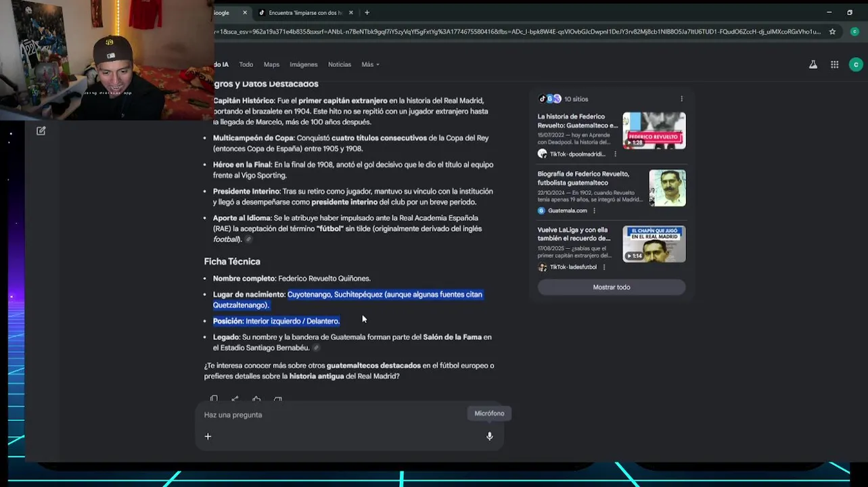Click the 'Multicampeón de Copa' bullet text

coord(350,143)
